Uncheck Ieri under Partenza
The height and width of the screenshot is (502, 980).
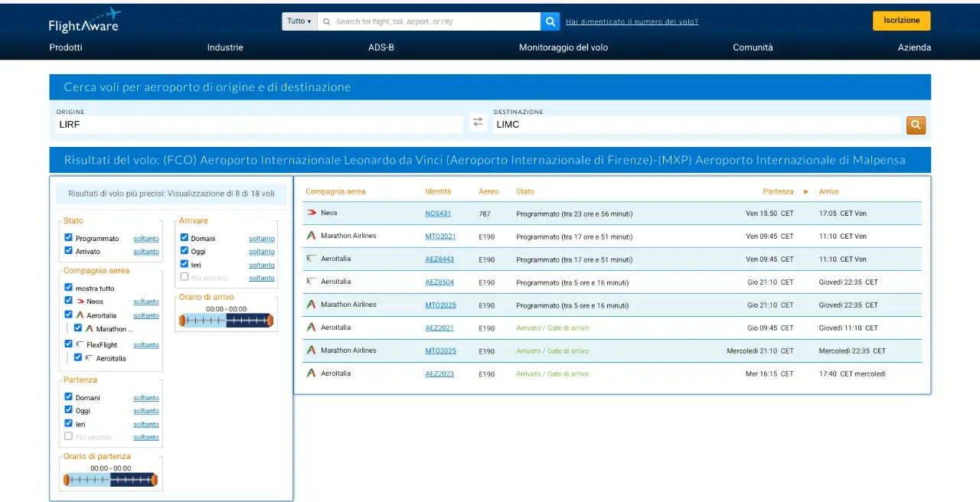tap(69, 423)
